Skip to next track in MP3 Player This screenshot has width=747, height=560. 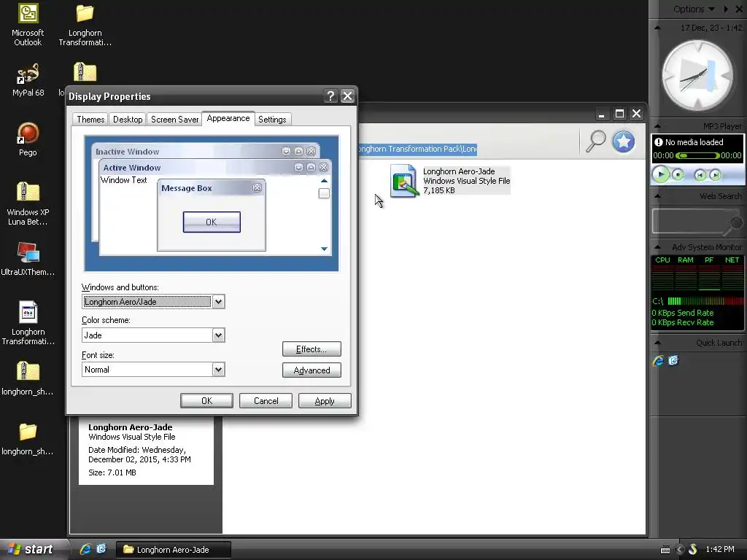(715, 175)
